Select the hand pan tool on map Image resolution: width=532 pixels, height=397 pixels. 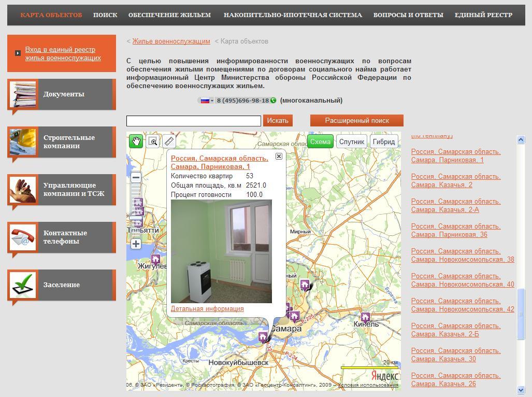(136, 141)
